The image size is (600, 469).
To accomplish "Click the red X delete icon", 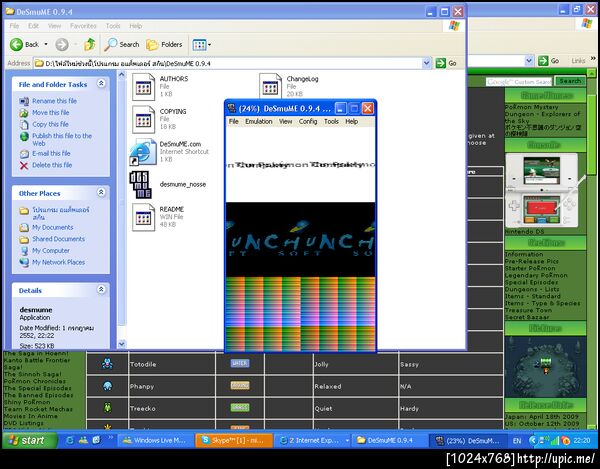I will pyautogui.click(x=24, y=166).
